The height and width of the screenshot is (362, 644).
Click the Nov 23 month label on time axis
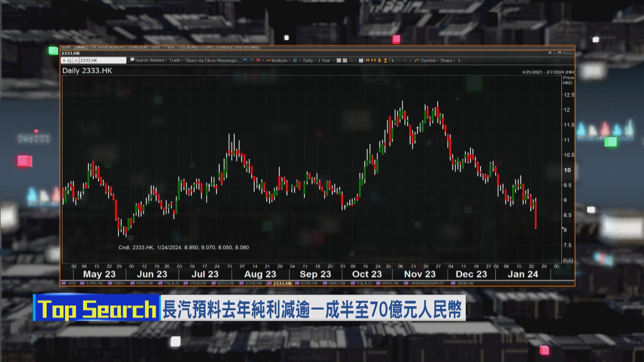pyautogui.click(x=420, y=274)
